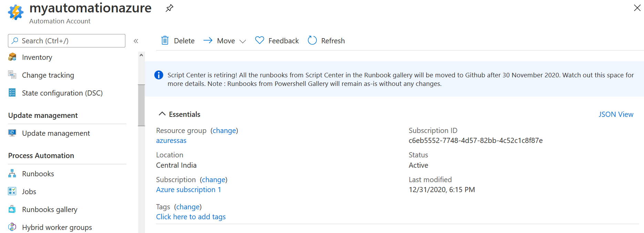Screen dimensions: 644x233
Task: Click the sidebar search box
Action: click(x=66, y=41)
